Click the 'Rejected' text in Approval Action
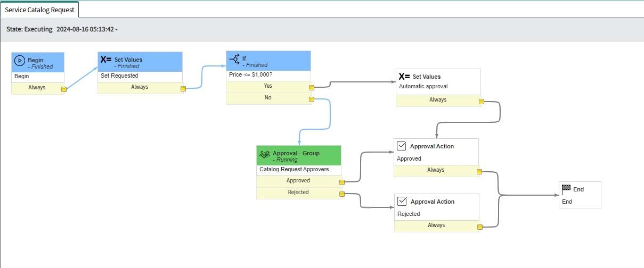644x268 pixels. (x=409, y=214)
